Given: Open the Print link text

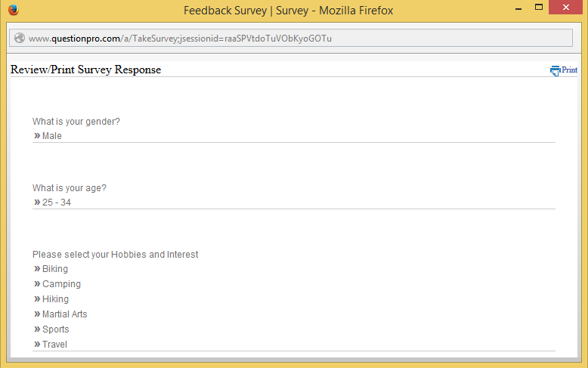Looking at the screenshot, I should coord(569,70).
